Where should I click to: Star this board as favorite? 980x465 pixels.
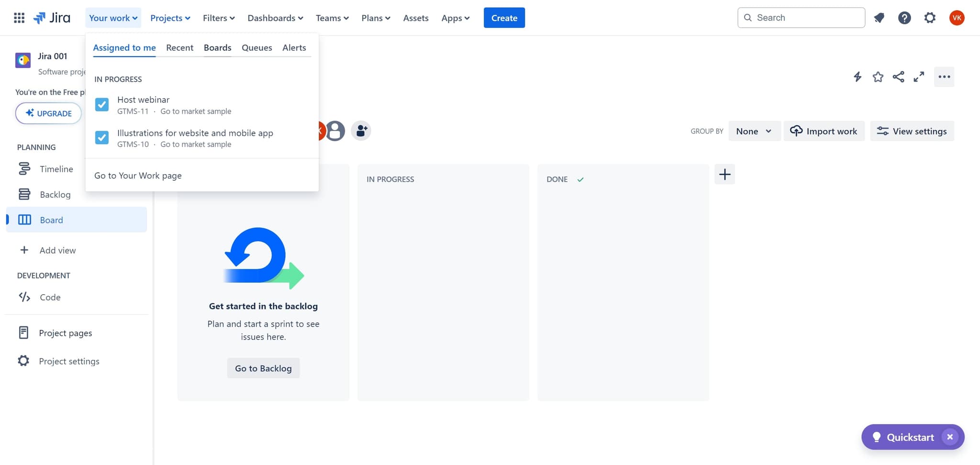click(878, 77)
